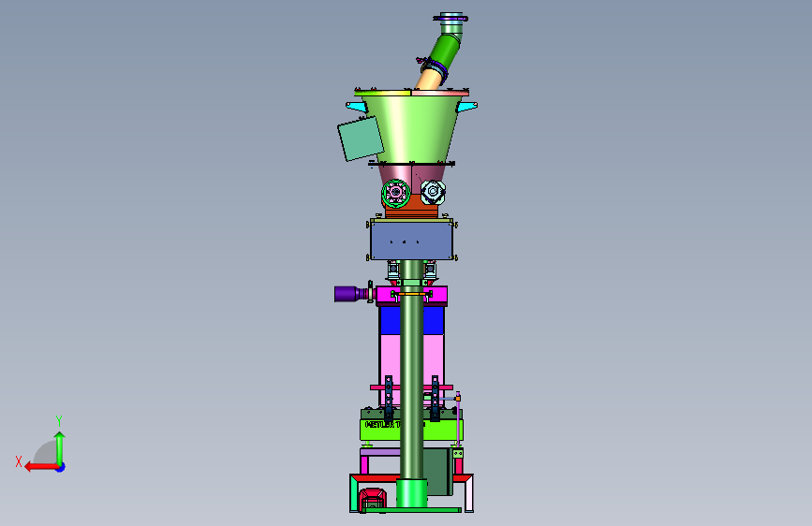Pick the right black slotted bracket near scale
812x526 pixels.
435,398
